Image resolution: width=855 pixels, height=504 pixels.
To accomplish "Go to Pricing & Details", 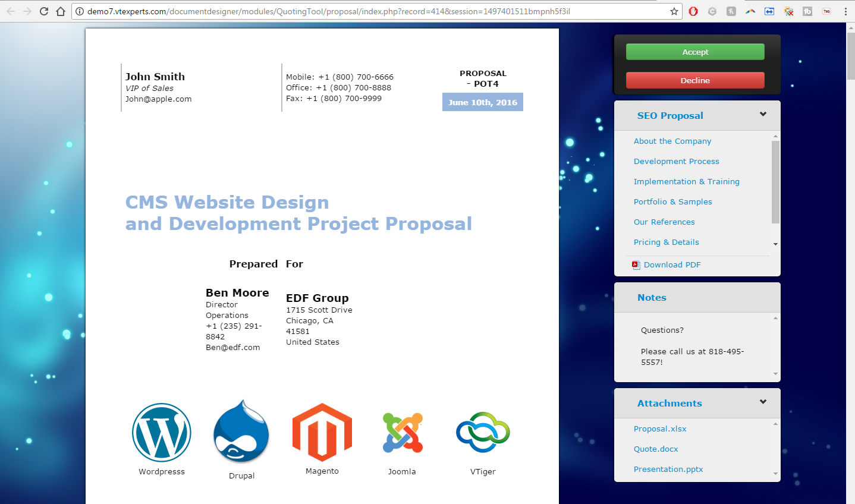I will click(x=667, y=242).
